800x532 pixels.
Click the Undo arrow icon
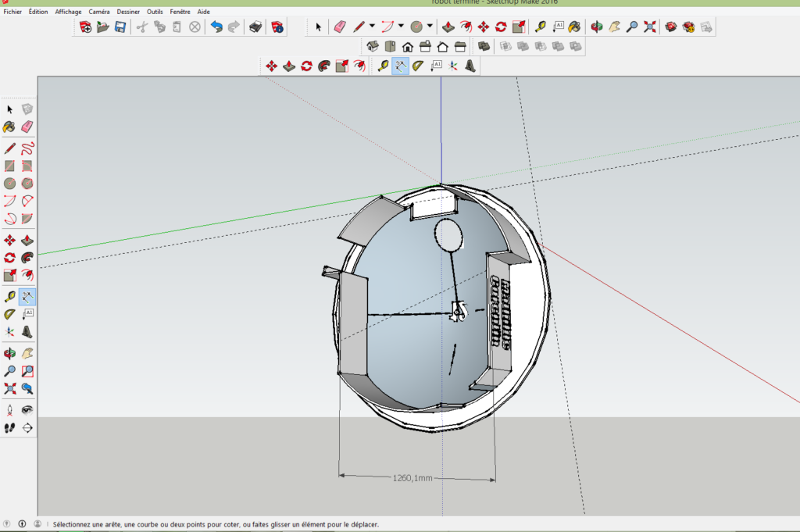216,27
